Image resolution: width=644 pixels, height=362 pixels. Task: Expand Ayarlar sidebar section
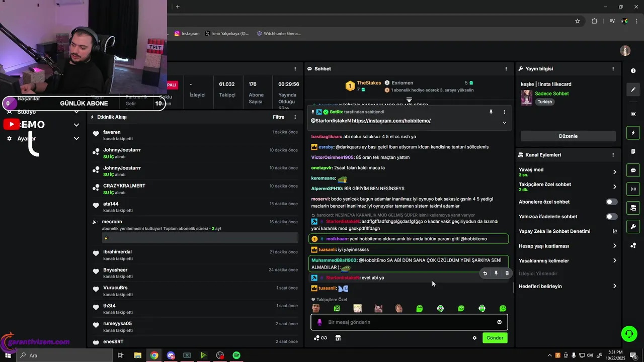click(76, 138)
